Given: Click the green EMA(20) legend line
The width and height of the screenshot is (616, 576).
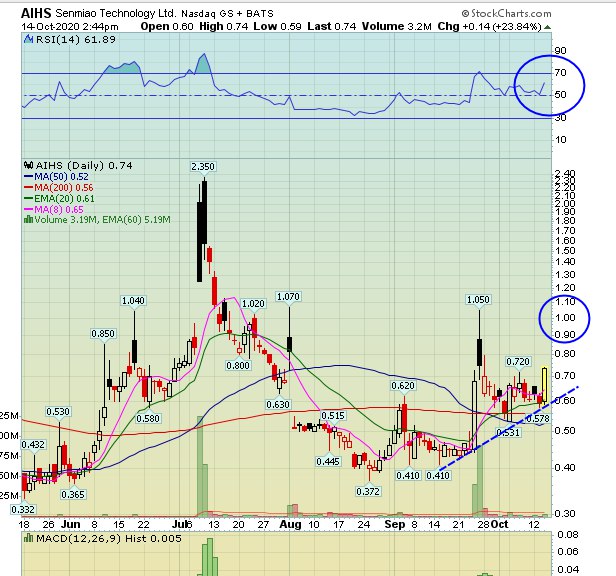Looking at the screenshot, I should click(x=28, y=198).
